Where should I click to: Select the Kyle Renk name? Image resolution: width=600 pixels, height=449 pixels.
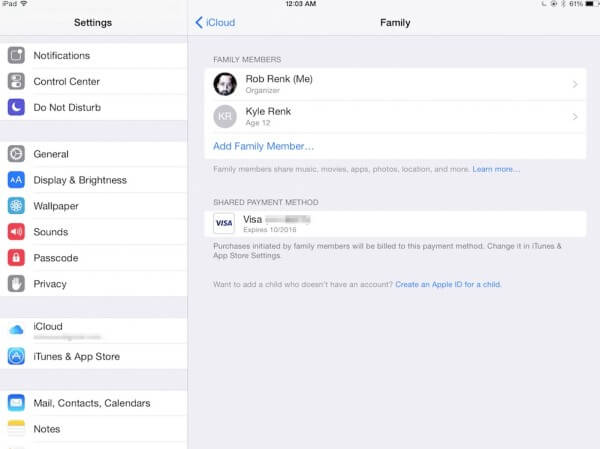268,111
